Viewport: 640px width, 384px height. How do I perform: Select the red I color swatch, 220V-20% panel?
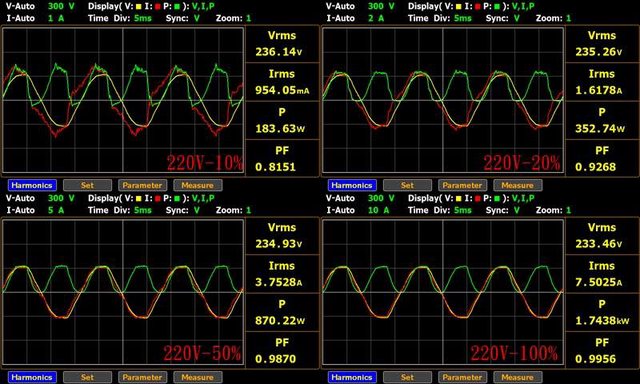tap(478, 7)
